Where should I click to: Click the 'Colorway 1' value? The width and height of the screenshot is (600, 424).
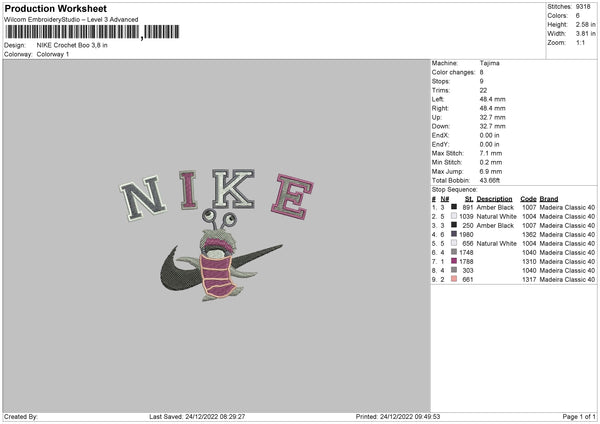(x=53, y=54)
